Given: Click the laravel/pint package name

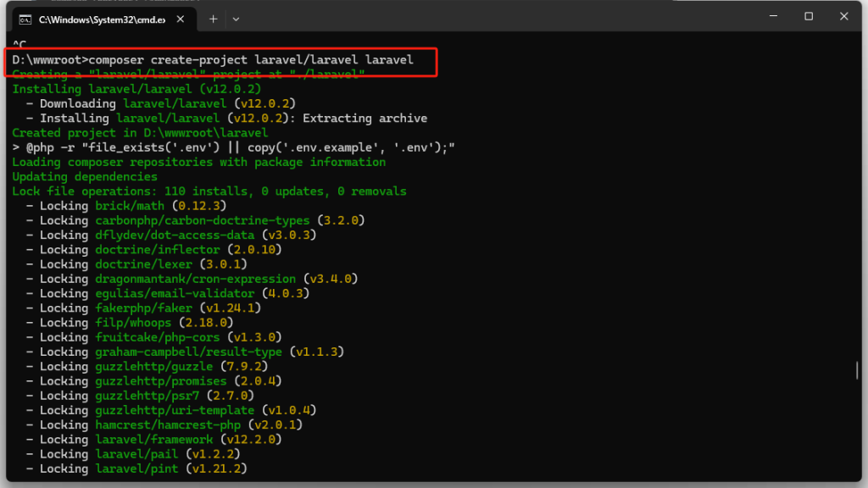Looking at the screenshot, I should coord(136,469).
